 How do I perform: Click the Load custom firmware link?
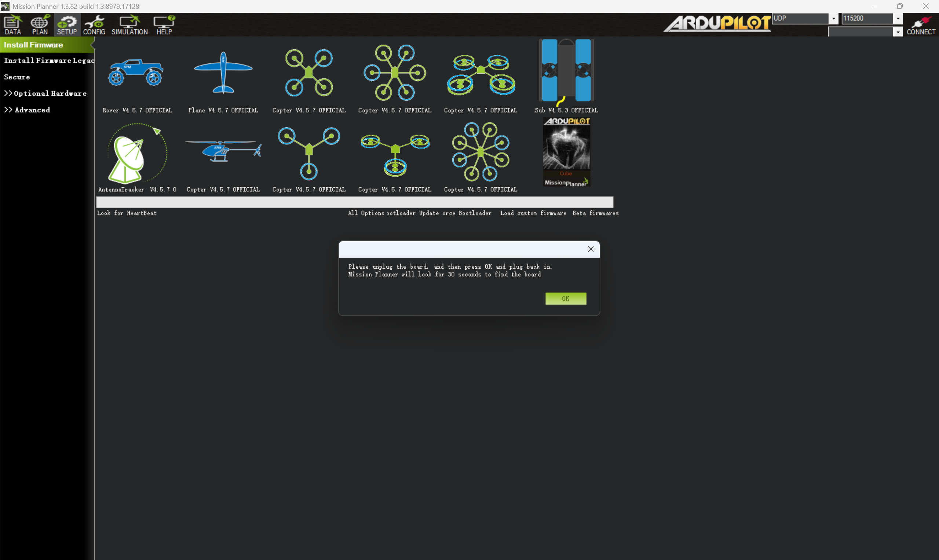tap(533, 213)
